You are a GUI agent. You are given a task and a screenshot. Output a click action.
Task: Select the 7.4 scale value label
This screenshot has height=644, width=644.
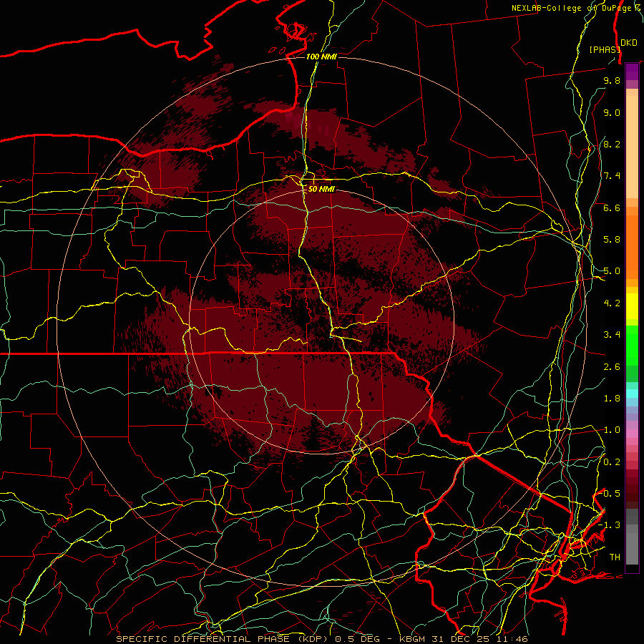612,176
